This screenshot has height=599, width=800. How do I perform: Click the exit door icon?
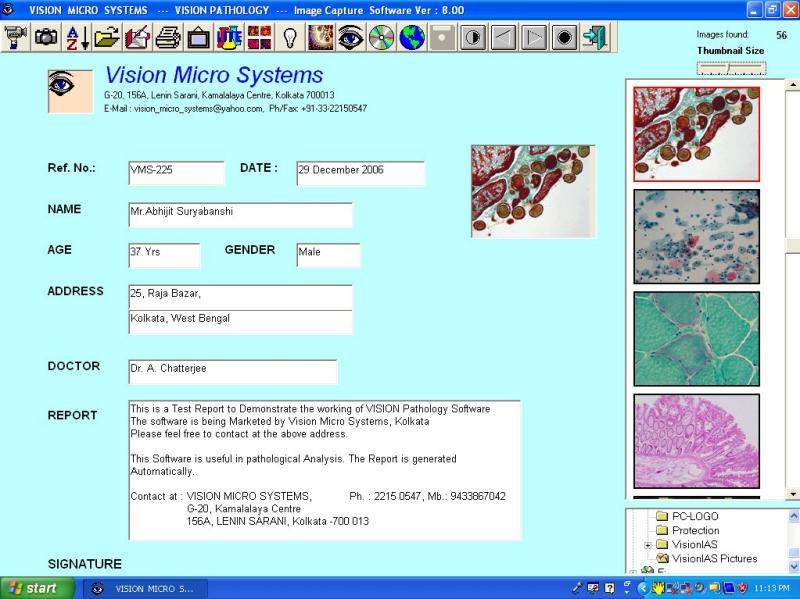(x=595, y=38)
